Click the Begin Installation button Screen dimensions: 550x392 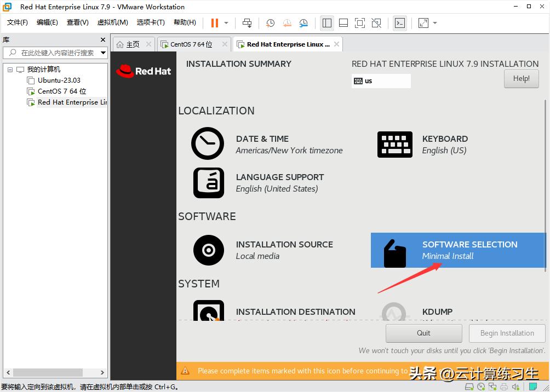[507, 333]
